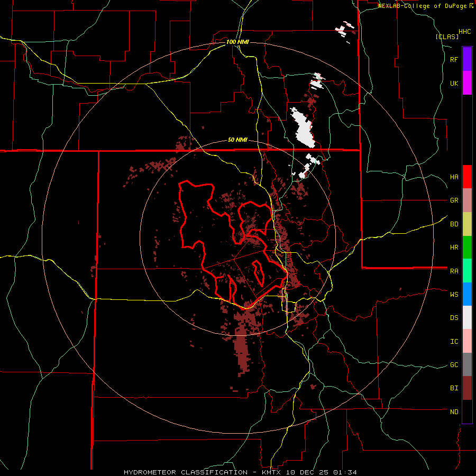Click the GC gray legend swatch
The width and height of the screenshot is (476, 476).
pyautogui.click(x=467, y=364)
